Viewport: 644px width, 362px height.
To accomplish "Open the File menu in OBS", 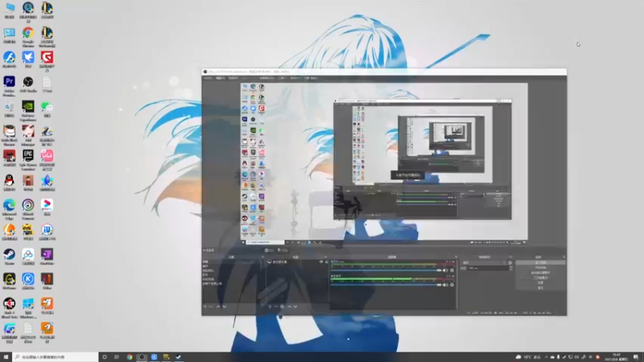I will [208, 78].
